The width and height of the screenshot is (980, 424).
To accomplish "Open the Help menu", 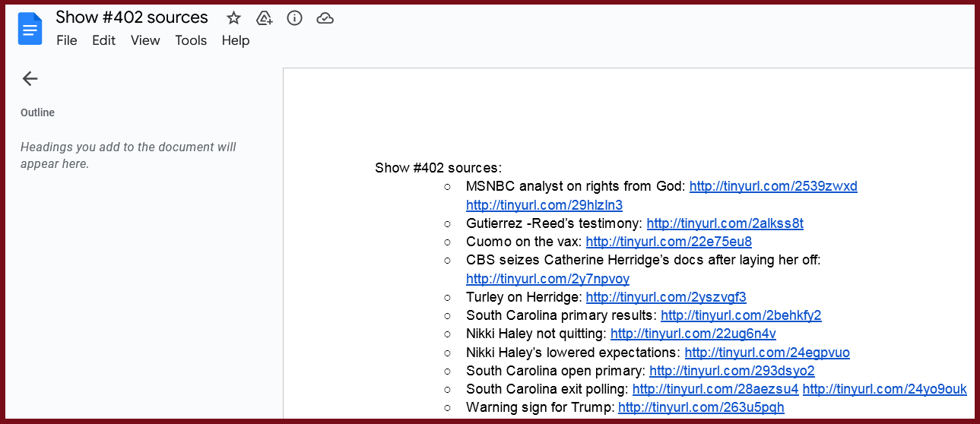I will [x=236, y=40].
